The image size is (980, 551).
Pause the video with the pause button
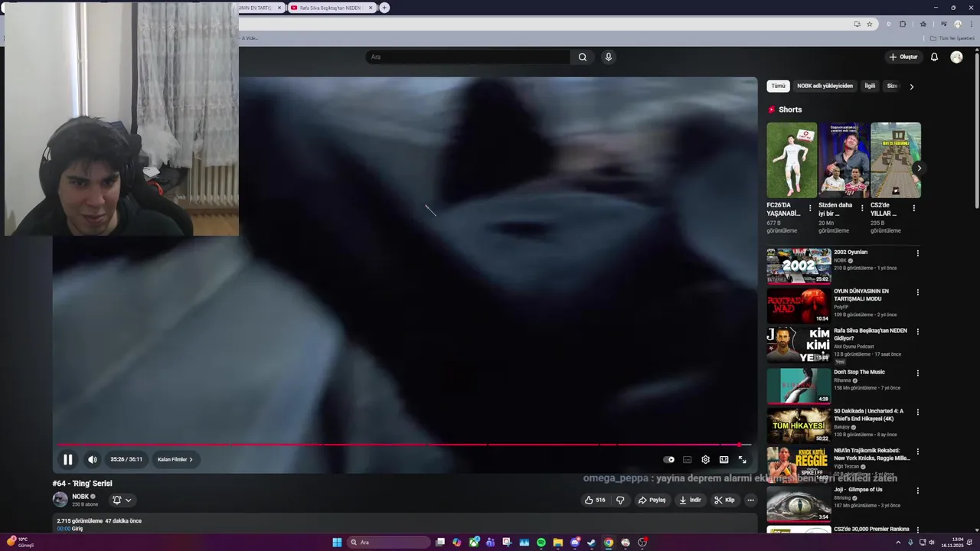pos(67,459)
